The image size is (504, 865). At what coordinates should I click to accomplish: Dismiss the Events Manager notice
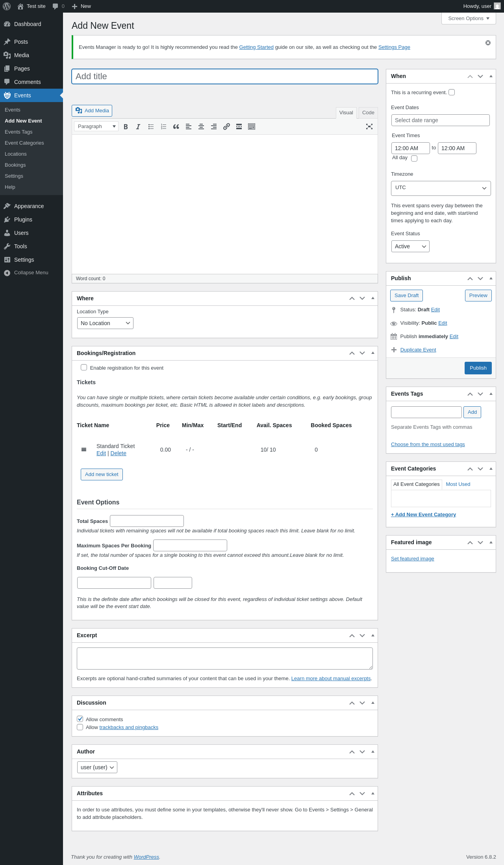click(488, 43)
